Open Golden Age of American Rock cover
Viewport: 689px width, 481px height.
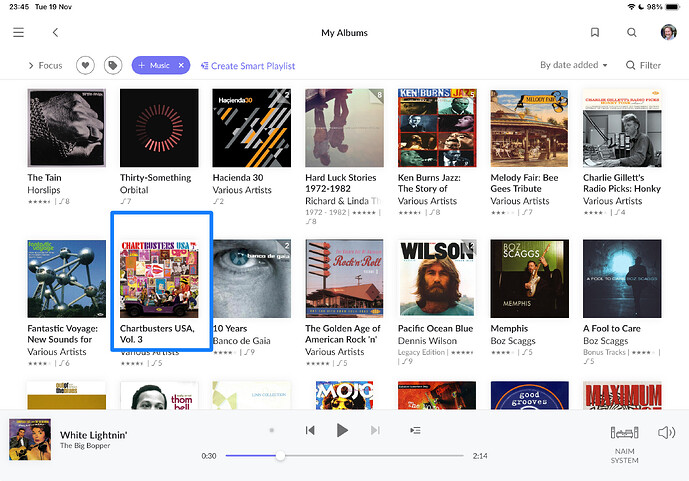click(x=344, y=278)
